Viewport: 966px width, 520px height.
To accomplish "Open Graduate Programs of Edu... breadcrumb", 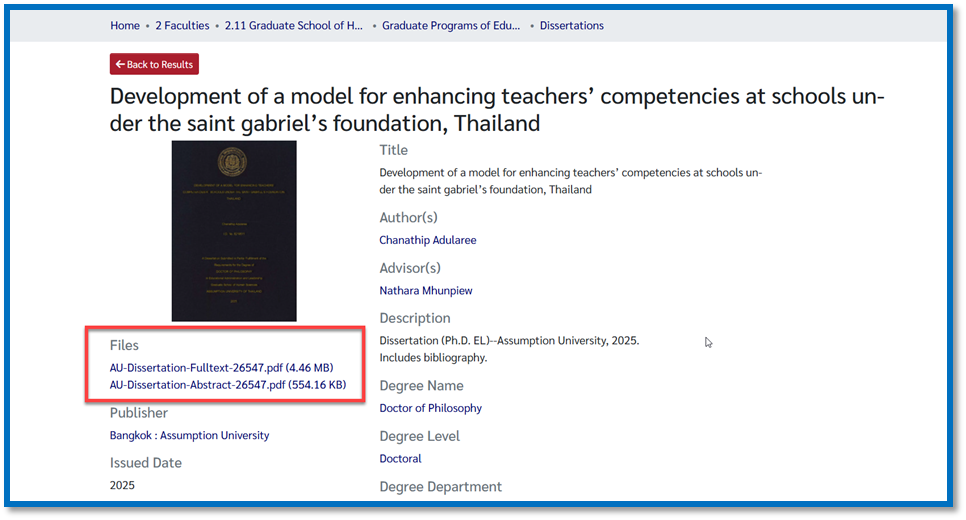I will pos(451,26).
